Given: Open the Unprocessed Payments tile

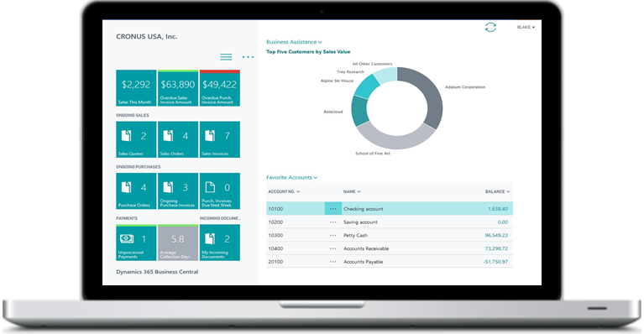Looking at the screenshot, I should coord(136,243).
